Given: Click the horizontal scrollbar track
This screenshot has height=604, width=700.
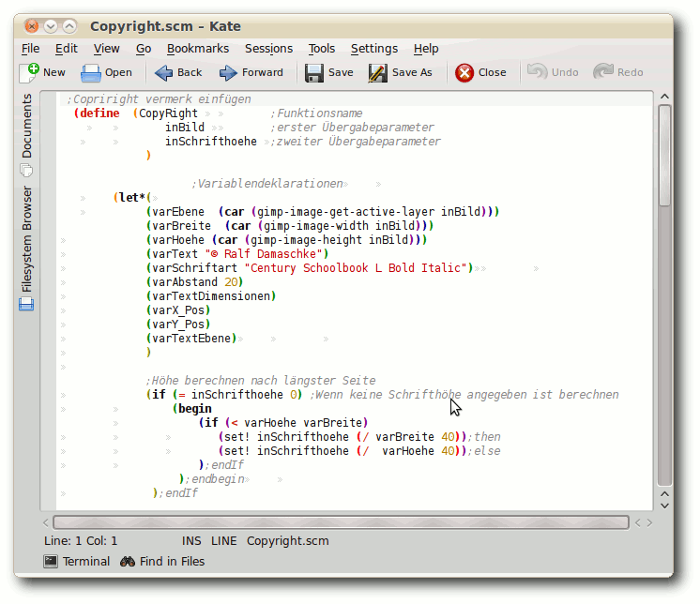Looking at the screenshot, I should pyautogui.click(x=341, y=522).
